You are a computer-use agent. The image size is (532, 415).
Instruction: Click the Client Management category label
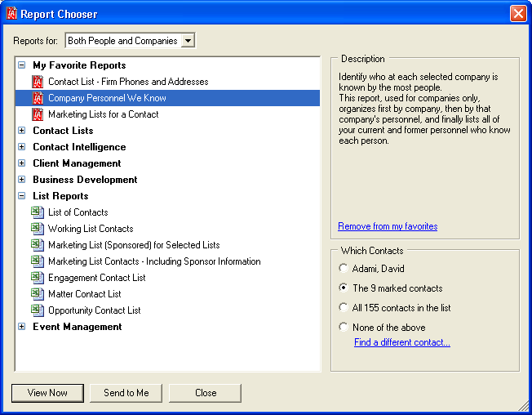(77, 163)
